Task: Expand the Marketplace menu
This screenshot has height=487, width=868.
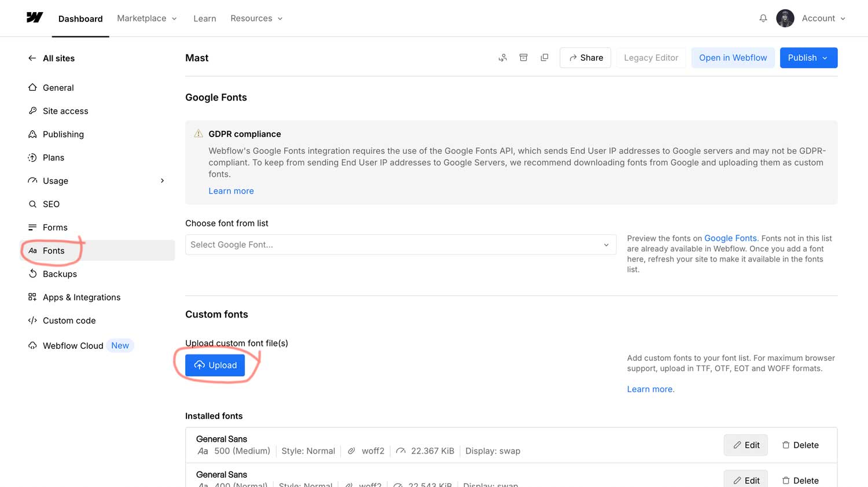Action: coord(147,19)
